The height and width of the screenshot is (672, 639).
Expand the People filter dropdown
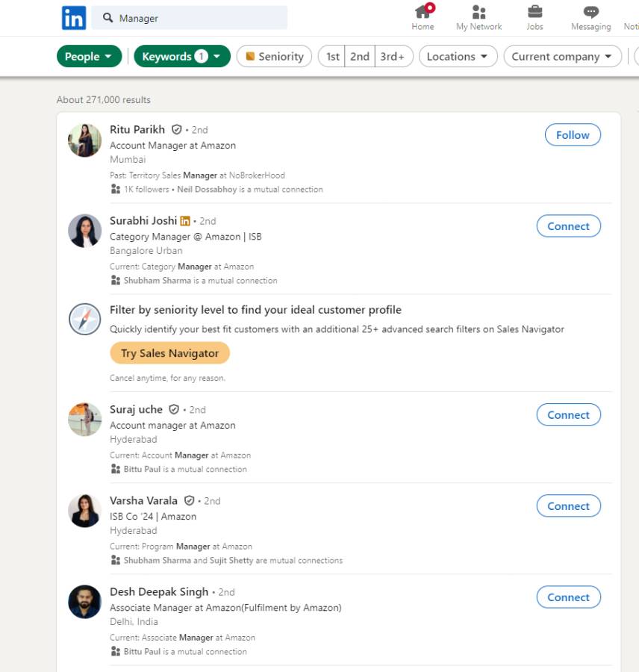coord(89,56)
